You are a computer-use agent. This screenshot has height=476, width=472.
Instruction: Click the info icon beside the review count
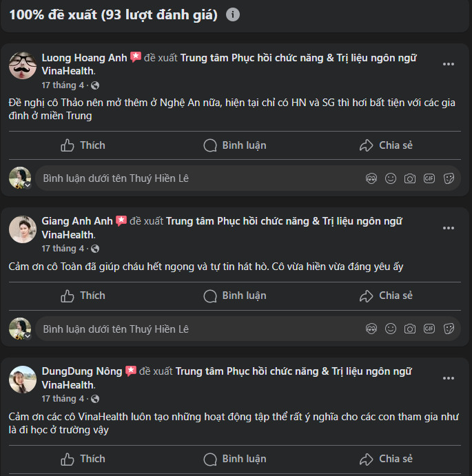(x=233, y=14)
